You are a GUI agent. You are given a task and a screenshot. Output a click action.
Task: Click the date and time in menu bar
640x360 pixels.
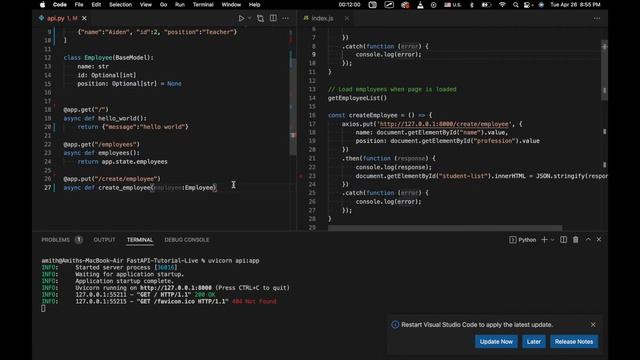(575, 4)
